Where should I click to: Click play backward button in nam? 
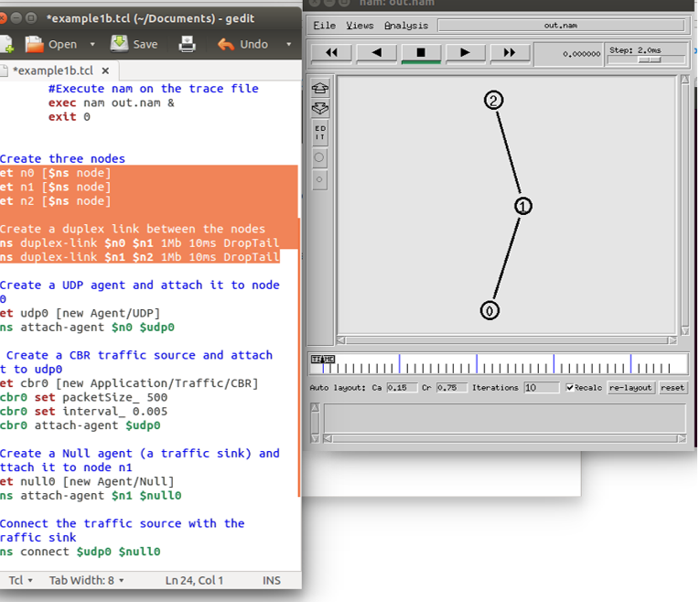(x=376, y=53)
